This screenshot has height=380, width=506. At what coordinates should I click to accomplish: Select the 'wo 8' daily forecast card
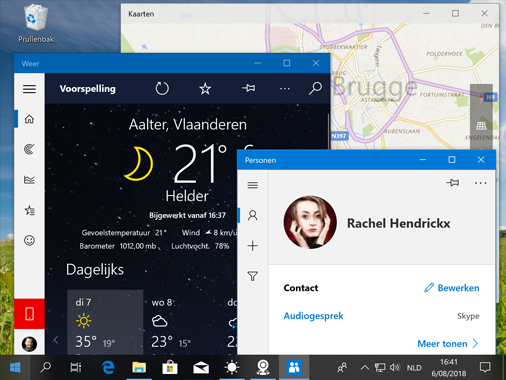[181, 322]
